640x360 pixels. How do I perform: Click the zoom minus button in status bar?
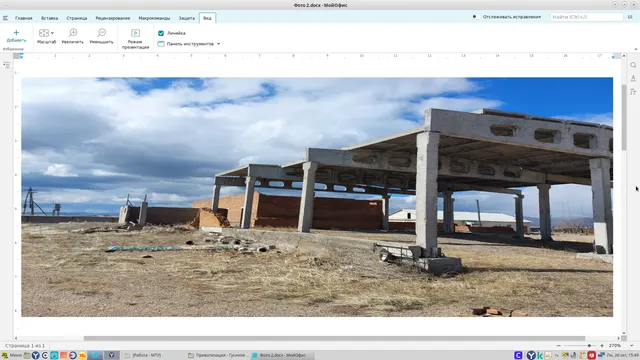point(558,346)
